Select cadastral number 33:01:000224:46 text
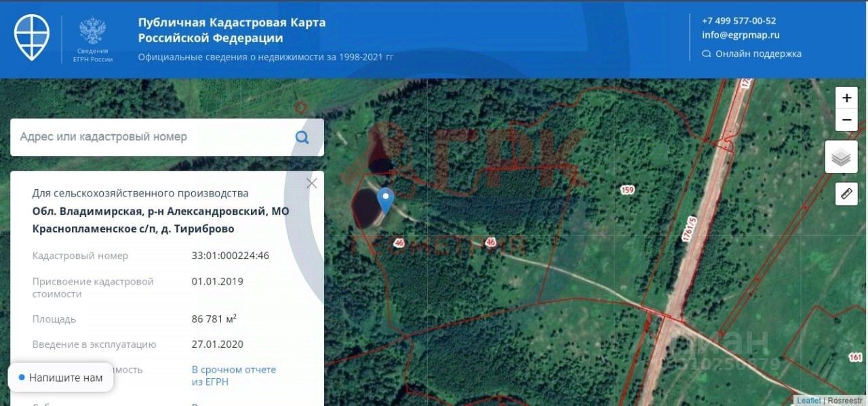This screenshot has width=868, height=406. coord(231,256)
